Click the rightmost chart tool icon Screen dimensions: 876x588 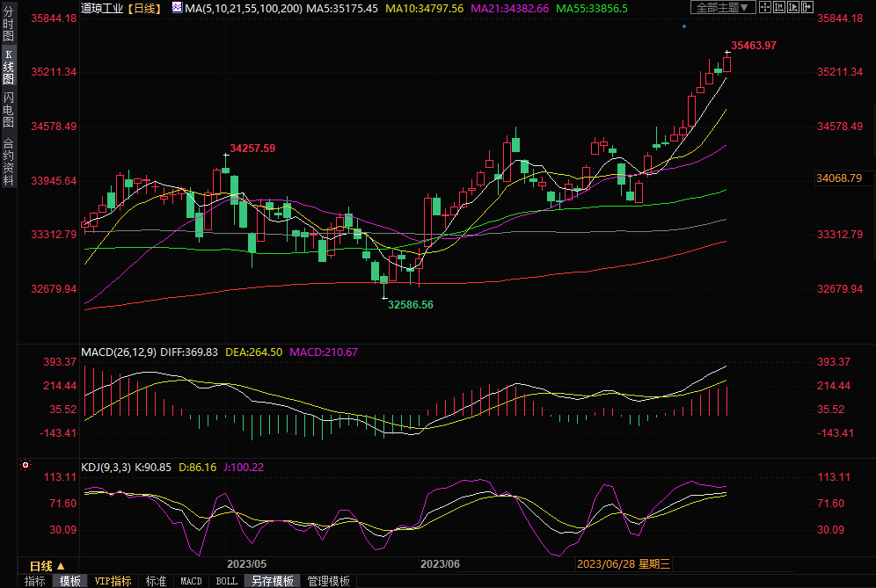pyautogui.click(x=807, y=7)
